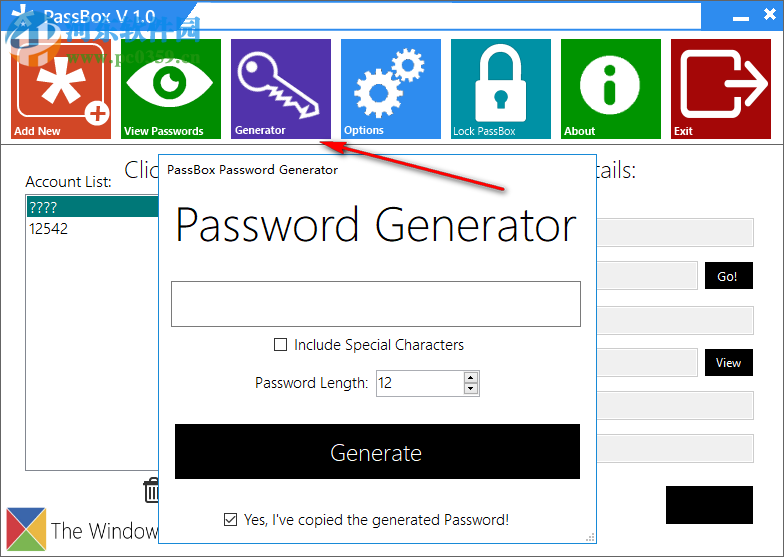This screenshot has width=784, height=557.
Task: Uncheck the copied generated Password checkbox
Action: click(231, 520)
